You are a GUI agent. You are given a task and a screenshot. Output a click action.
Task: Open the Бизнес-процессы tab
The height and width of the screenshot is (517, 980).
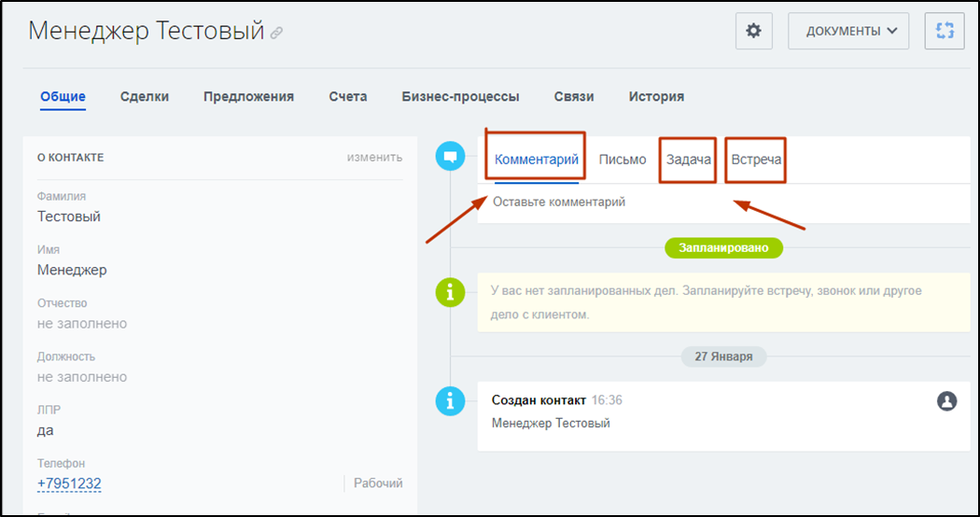(x=460, y=96)
